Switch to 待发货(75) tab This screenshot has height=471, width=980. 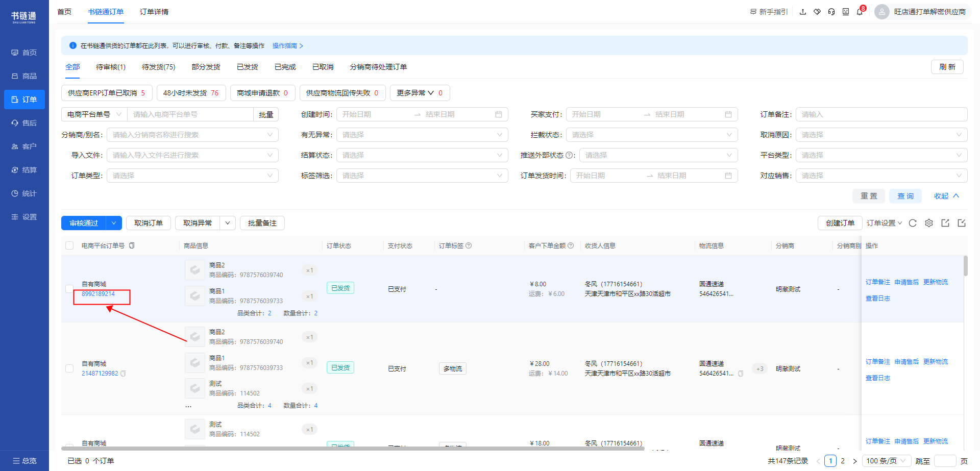point(159,67)
